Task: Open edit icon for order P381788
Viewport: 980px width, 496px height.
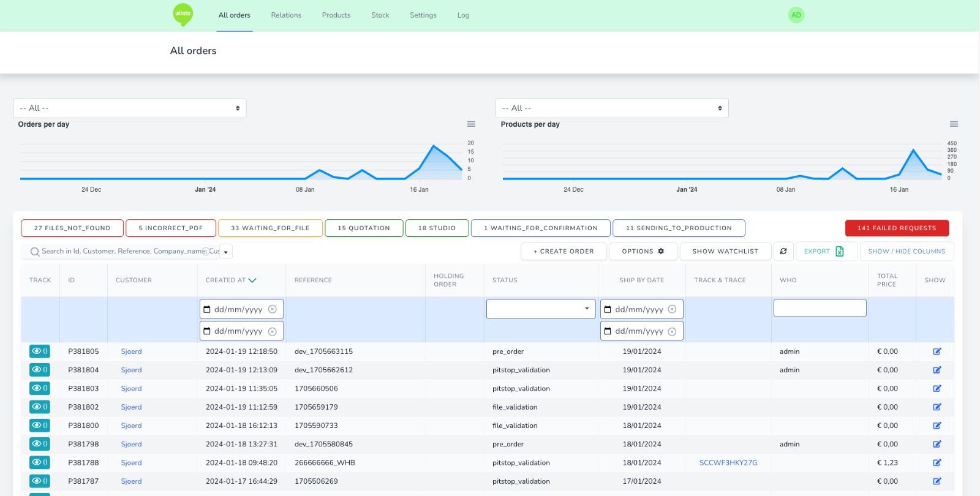Action: pos(937,462)
